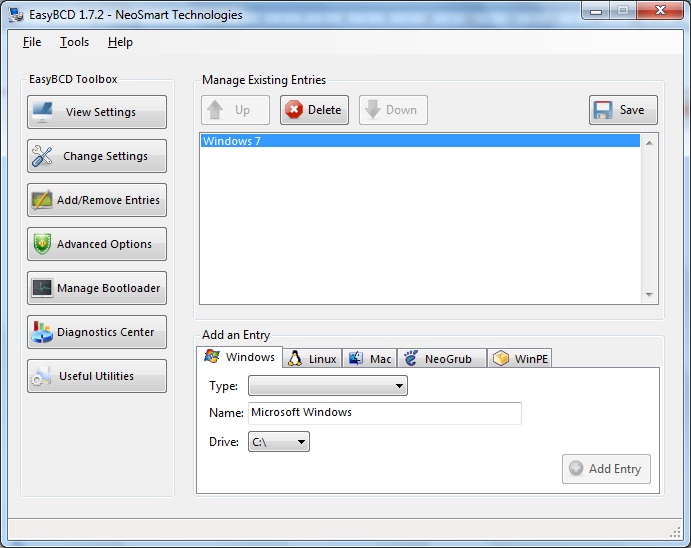Open Useful Utilities section

point(97,376)
